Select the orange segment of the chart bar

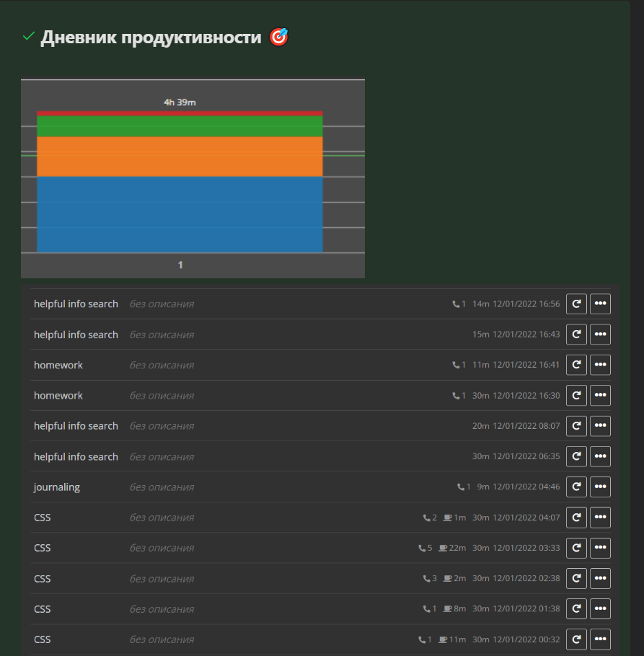pos(180,157)
